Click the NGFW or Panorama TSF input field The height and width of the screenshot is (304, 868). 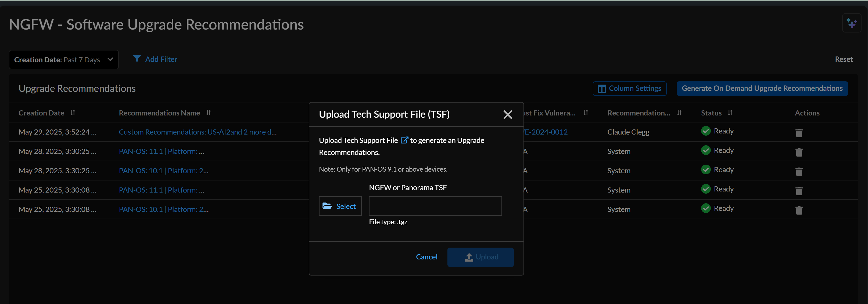435,206
